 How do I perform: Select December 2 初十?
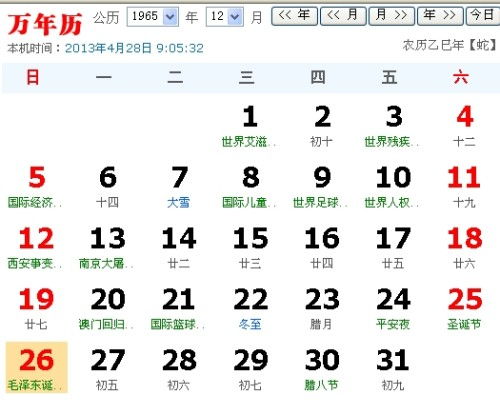[x=322, y=126]
